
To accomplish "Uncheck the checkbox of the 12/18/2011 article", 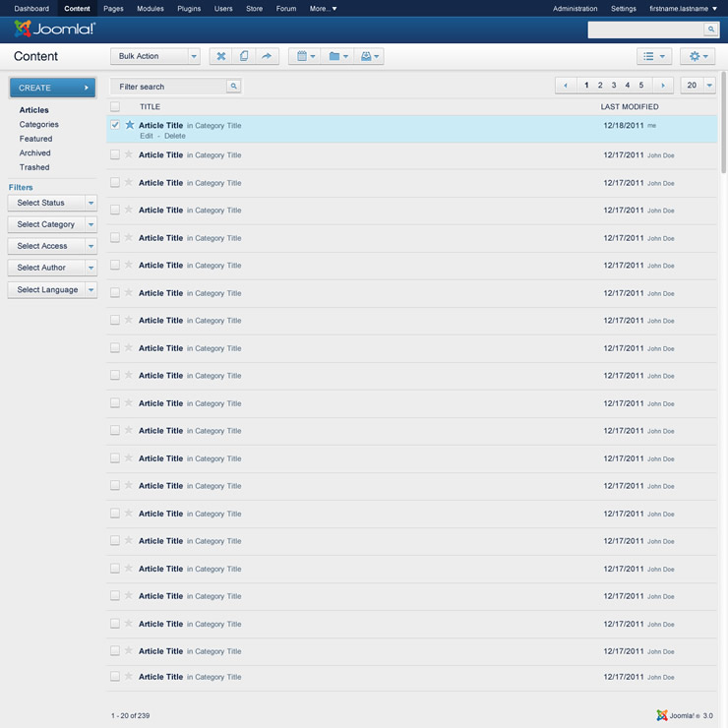I will (115, 125).
